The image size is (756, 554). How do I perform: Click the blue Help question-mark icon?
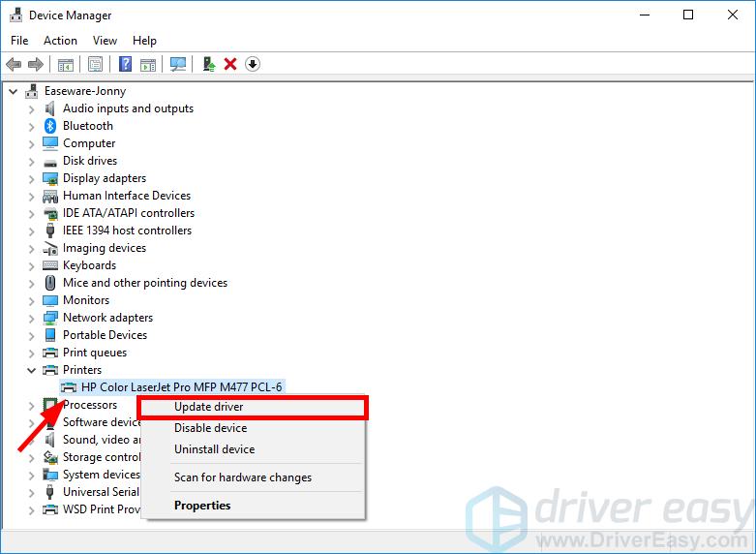(x=126, y=64)
